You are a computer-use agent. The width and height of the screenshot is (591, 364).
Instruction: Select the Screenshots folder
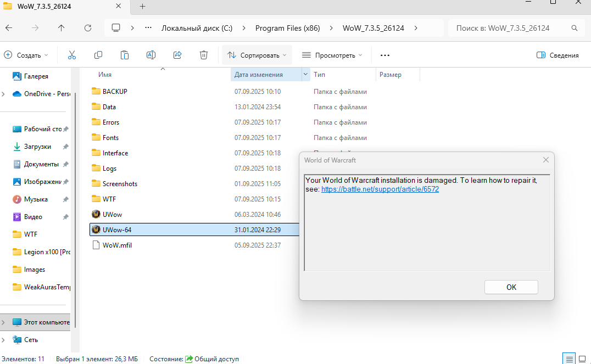[120, 183]
